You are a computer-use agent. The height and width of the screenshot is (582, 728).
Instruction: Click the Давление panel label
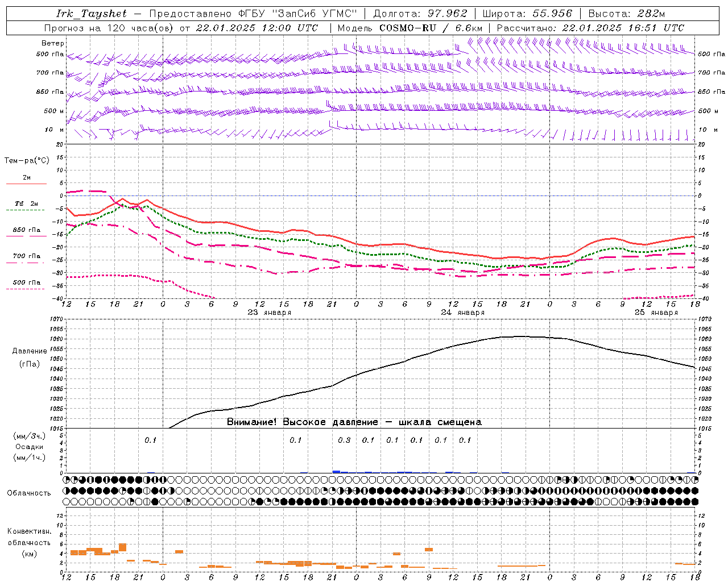(30, 351)
